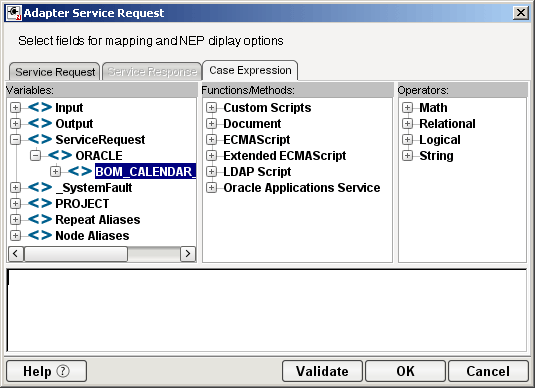The height and width of the screenshot is (388, 535).
Task: Click the Node Aliases angle-bracket icon
Action: click(x=40, y=235)
